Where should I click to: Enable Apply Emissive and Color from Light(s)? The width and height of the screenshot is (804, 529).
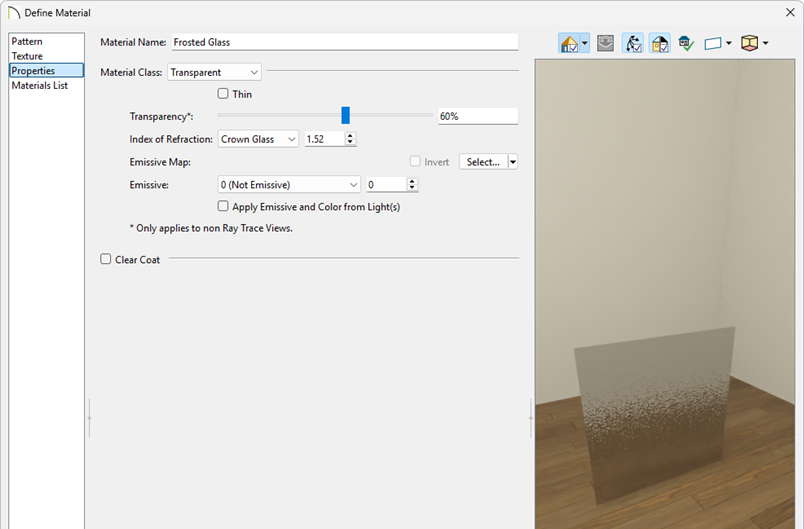tap(223, 206)
